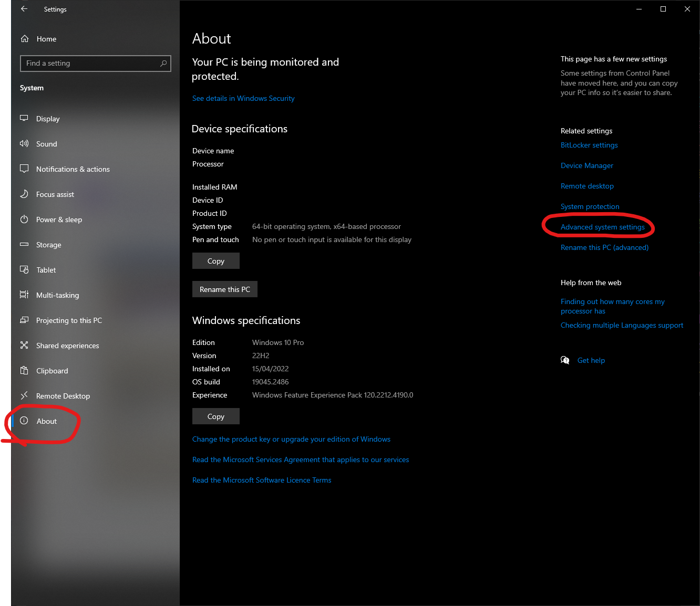Go to Focus assist settings
Viewport: 700px width, 606px height.
point(95,194)
